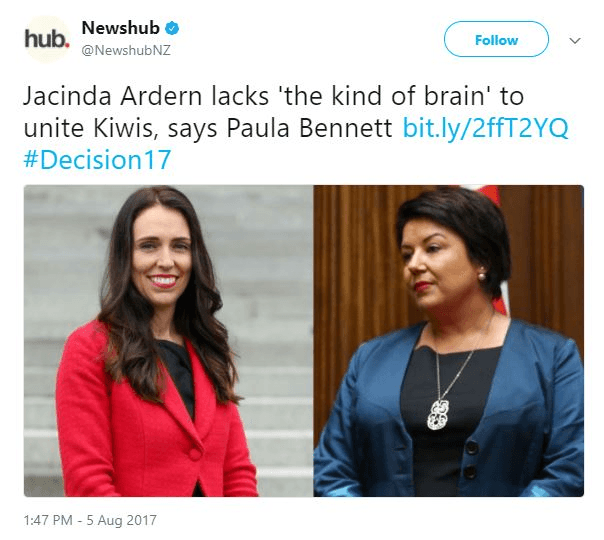Visit the @NewshubNZ handle

pos(126,50)
